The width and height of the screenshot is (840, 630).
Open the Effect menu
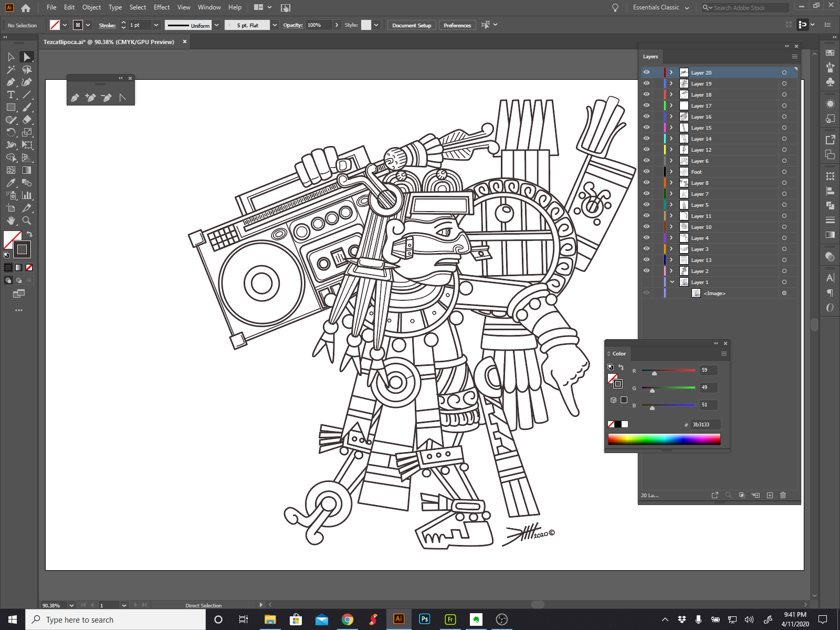point(161,7)
